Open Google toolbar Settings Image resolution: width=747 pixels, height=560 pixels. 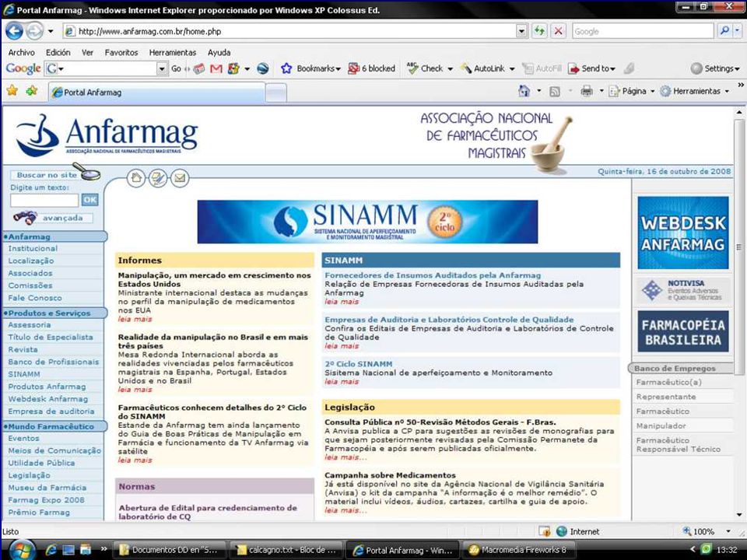(x=715, y=68)
